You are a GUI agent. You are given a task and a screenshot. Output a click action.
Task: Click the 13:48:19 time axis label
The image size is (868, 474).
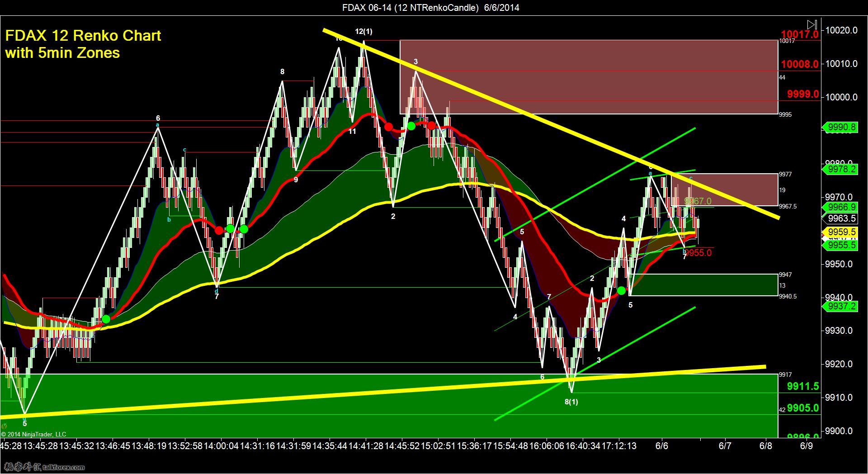pyautogui.click(x=149, y=446)
